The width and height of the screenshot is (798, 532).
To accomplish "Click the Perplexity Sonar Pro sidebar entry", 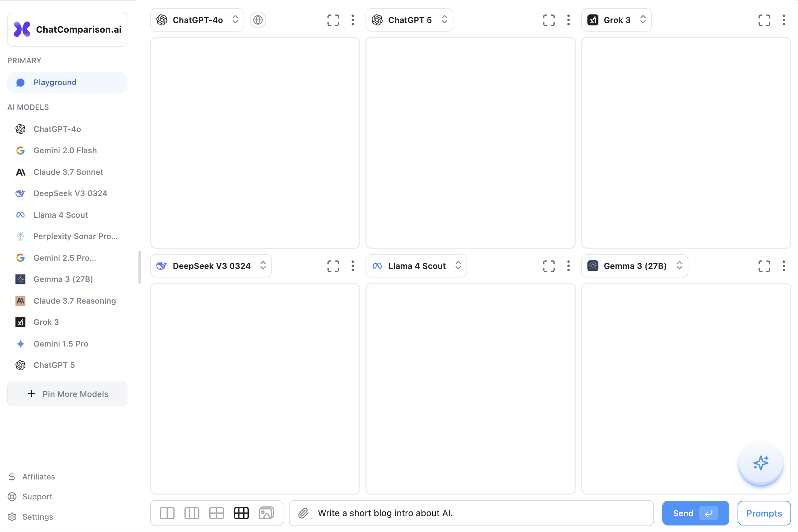I will click(75, 236).
